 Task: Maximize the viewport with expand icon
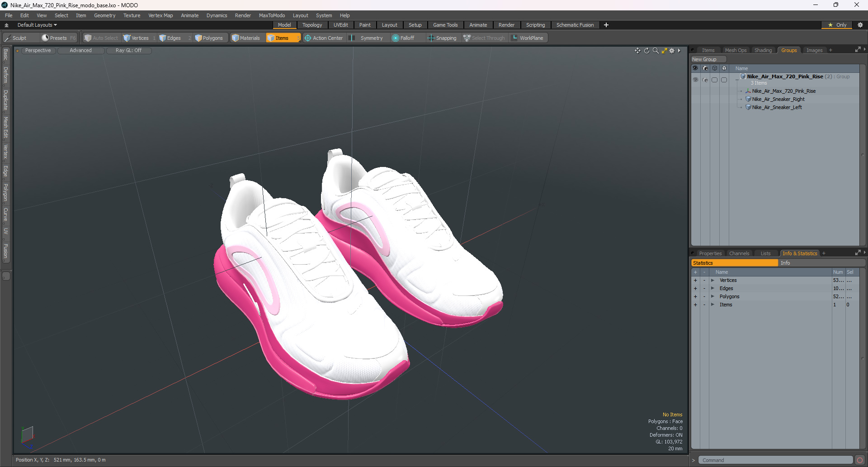(664, 51)
